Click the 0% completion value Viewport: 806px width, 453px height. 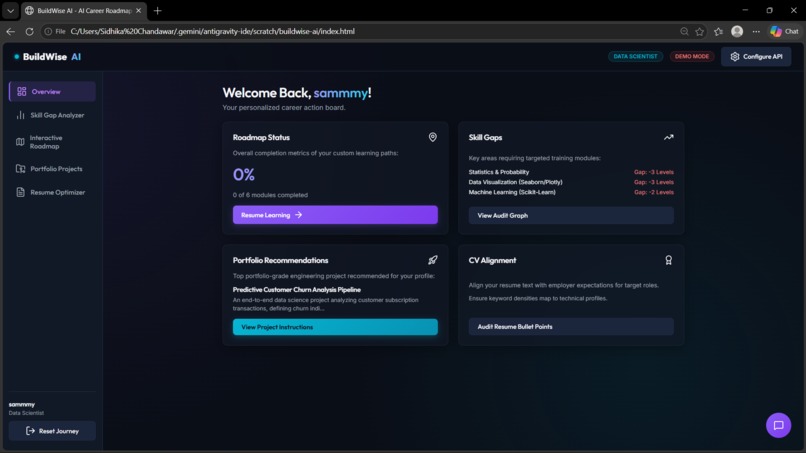click(244, 175)
